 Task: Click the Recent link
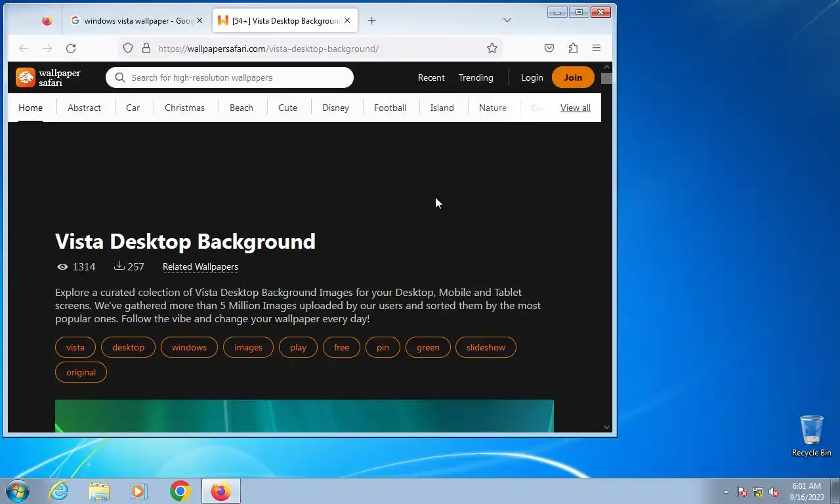(431, 77)
